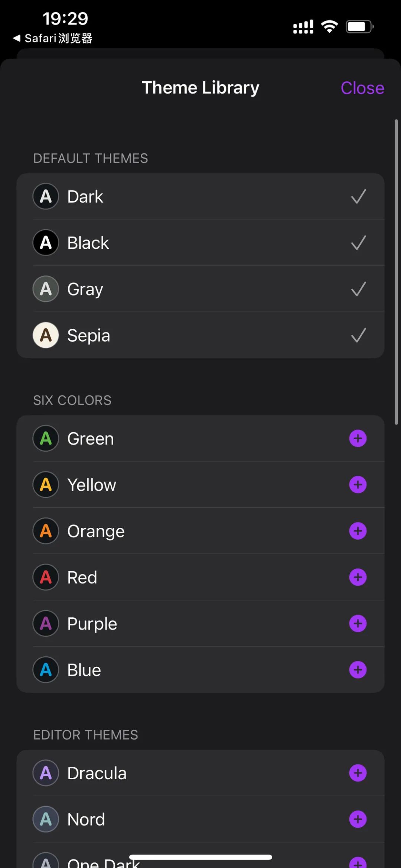This screenshot has width=401, height=868.
Task: Return to Safari via back link
Action: [53, 38]
